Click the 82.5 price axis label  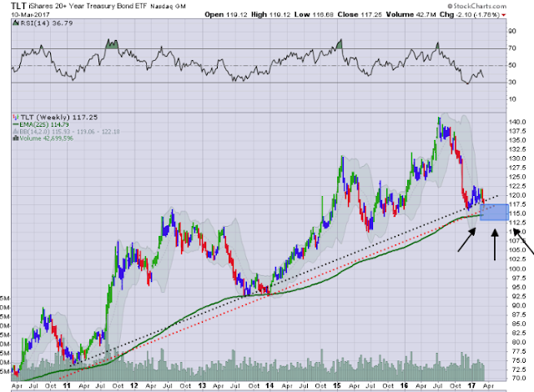(x=517, y=333)
